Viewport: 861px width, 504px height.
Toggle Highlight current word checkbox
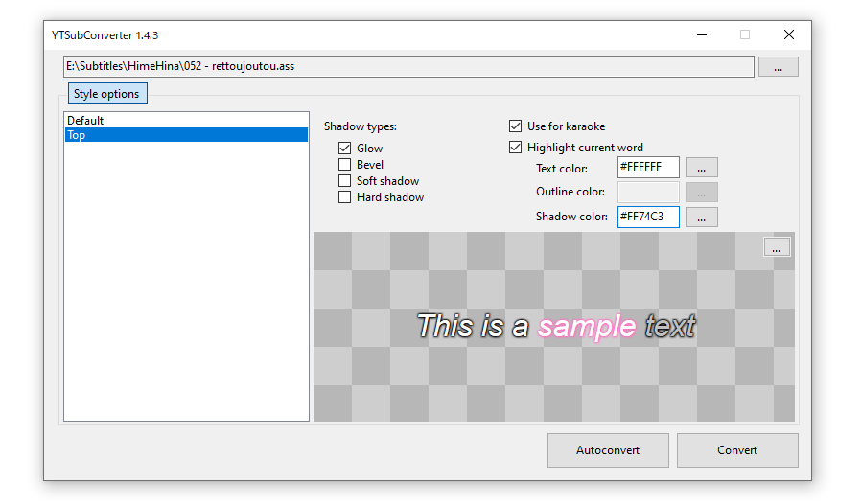[x=515, y=148]
